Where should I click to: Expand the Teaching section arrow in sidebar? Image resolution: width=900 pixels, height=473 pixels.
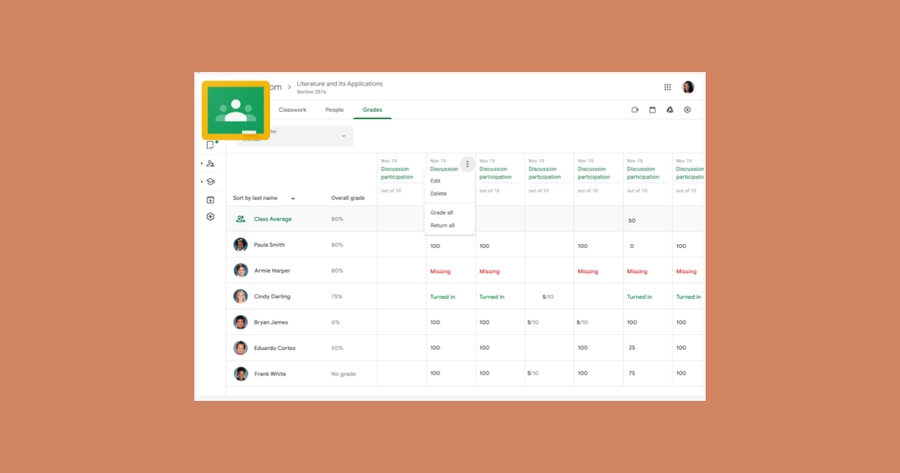coord(201,164)
